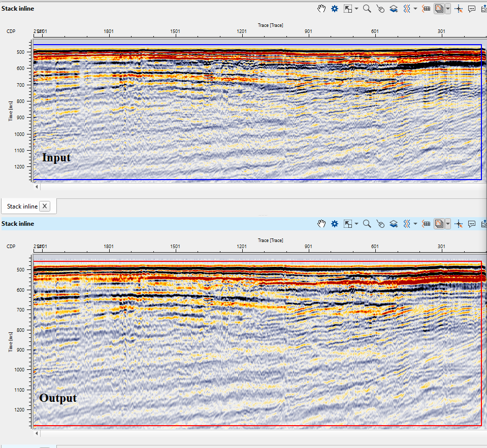
Task: Open settings gear in bottom panel
Action: coord(335,224)
